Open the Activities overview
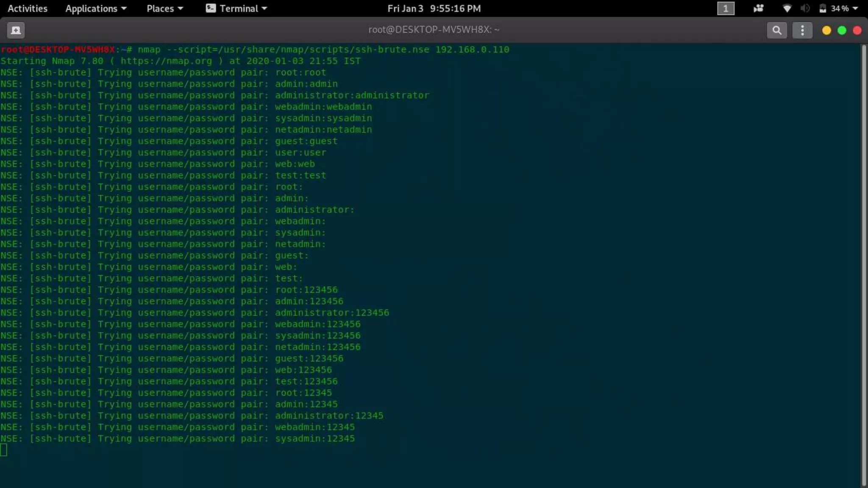The image size is (868, 488). click(28, 8)
